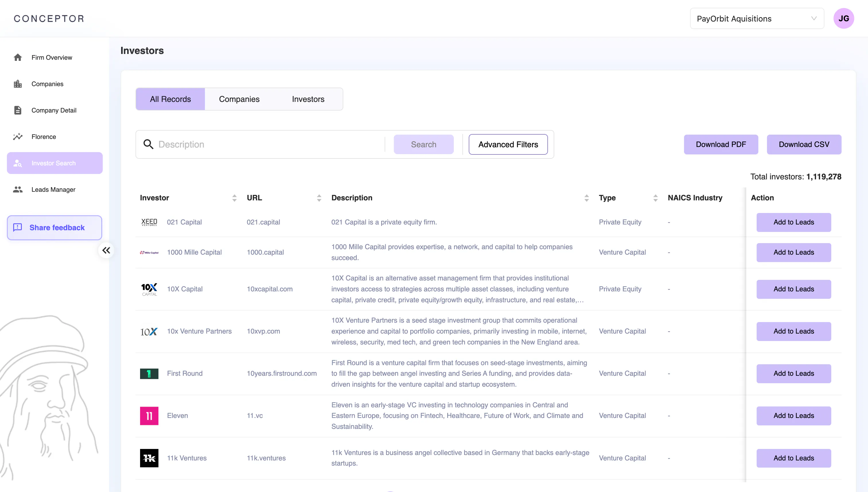Sort by Description column arrows
Image resolution: width=868 pixels, height=492 pixels.
pos(586,198)
